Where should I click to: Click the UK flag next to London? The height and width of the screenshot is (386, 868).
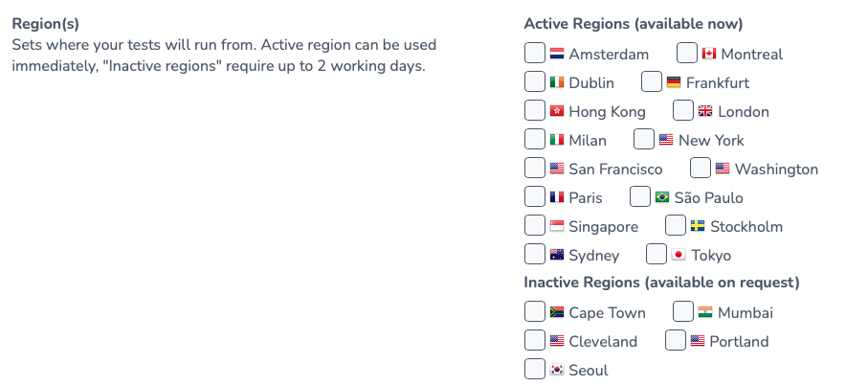[705, 111]
